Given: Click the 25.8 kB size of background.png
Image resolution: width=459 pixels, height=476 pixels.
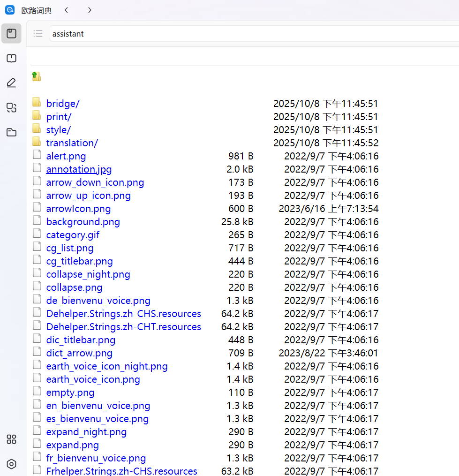Looking at the screenshot, I should [x=237, y=222].
